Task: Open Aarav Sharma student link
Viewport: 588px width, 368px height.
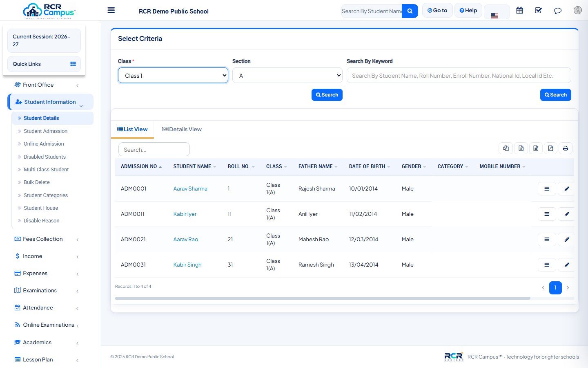Action: pos(190,189)
